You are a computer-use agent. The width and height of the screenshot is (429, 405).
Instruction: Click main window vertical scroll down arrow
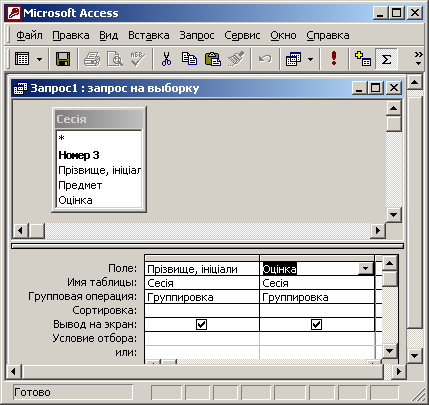(x=415, y=356)
